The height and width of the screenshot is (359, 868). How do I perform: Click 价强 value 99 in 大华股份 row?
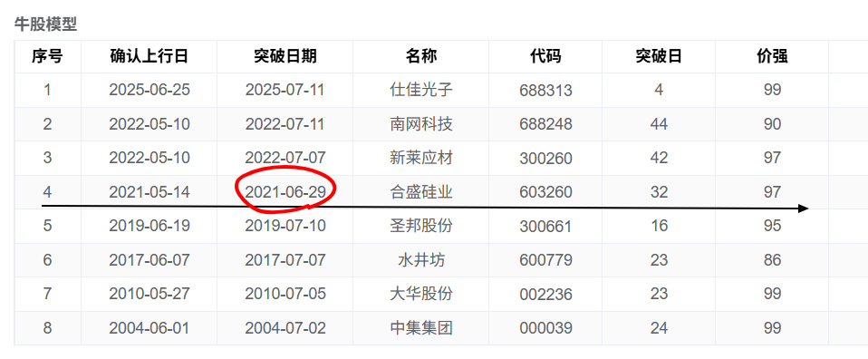click(772, 294)
